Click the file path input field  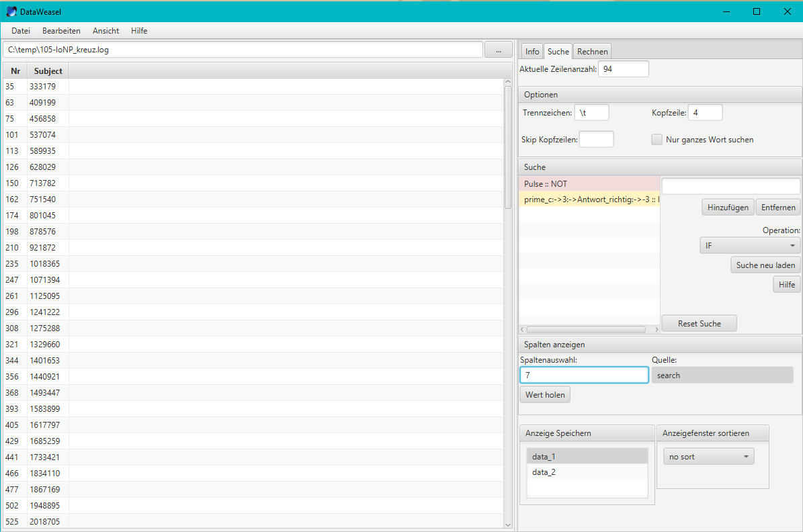(x=243, y=50)
